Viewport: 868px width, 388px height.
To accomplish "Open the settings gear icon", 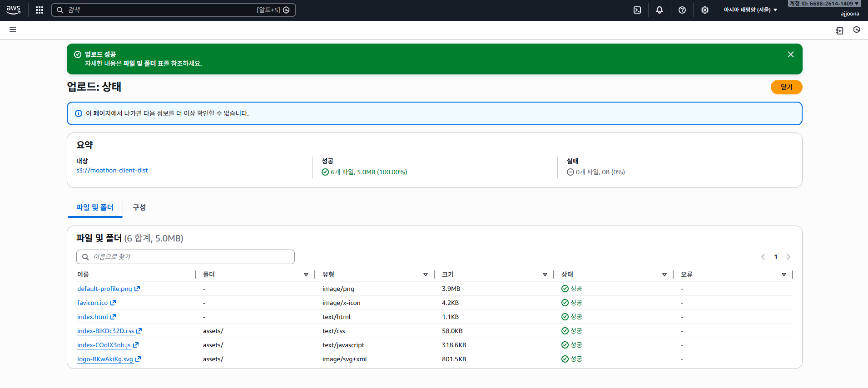I will [704, 10].
